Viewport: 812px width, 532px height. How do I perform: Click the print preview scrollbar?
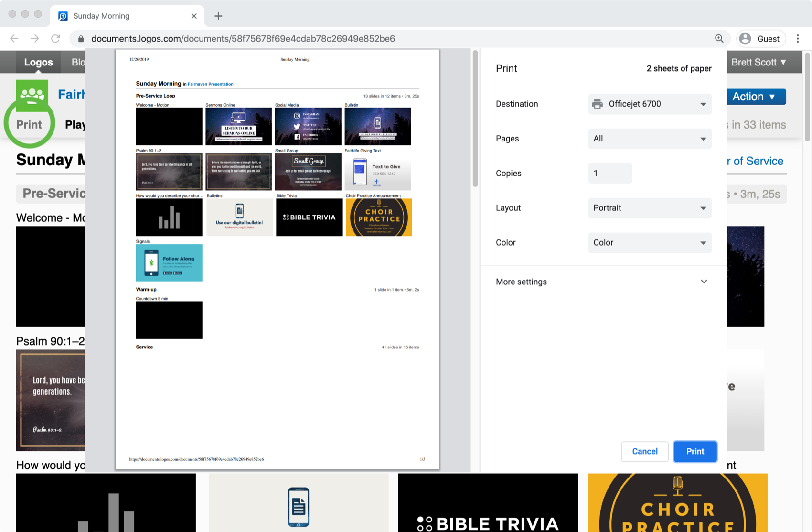[x=475, y=119]
